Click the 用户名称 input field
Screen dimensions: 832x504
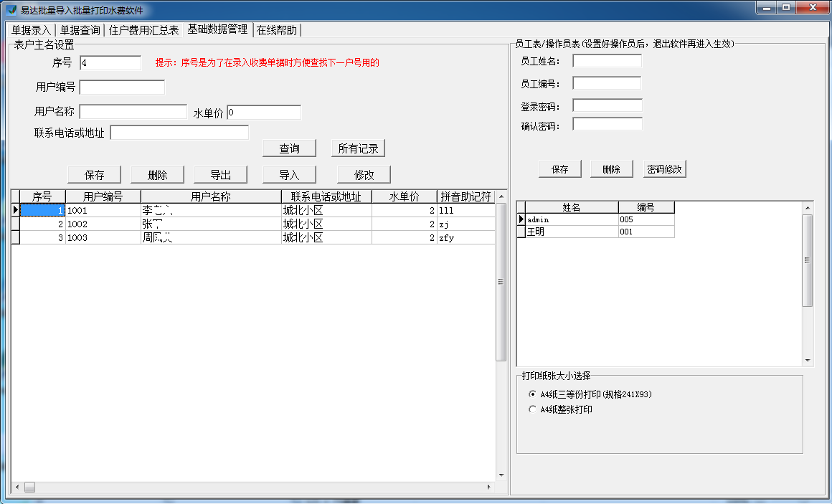click(x=133, y=111)
